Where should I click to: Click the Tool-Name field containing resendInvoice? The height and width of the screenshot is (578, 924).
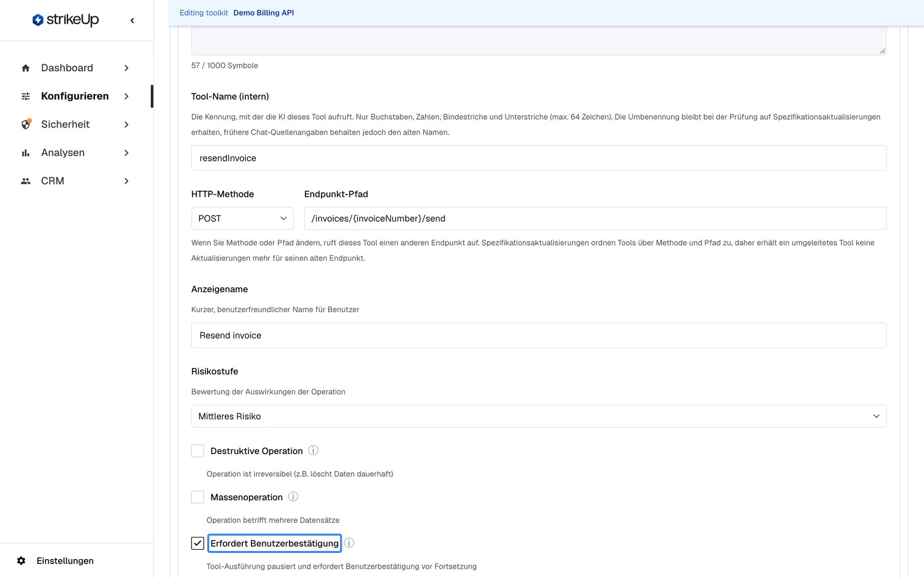click(538, 158)
